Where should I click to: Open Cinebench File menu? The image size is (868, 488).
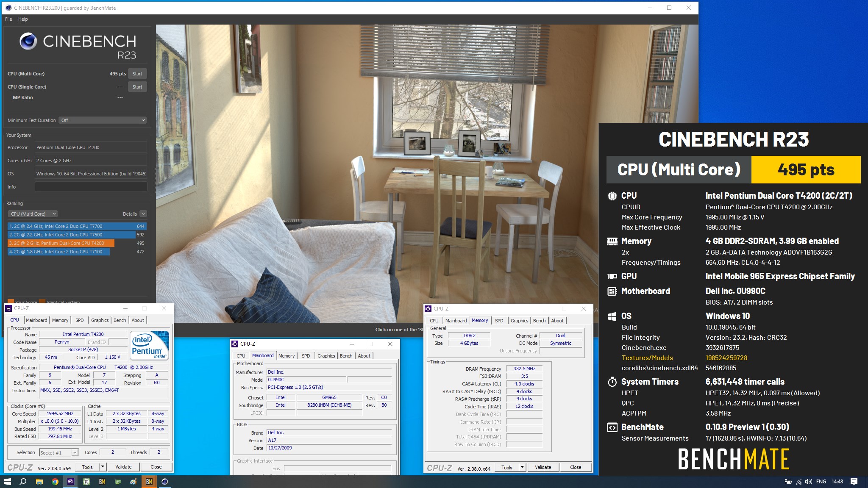coord(8,19)
